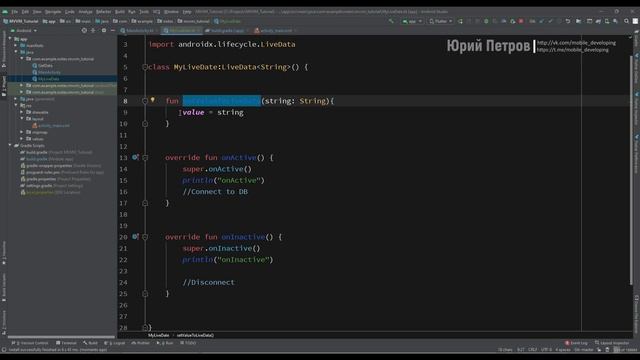Fold the function block on line 8
The width and height of the screenshot is (640, 360).
click(x=145, y=101)
